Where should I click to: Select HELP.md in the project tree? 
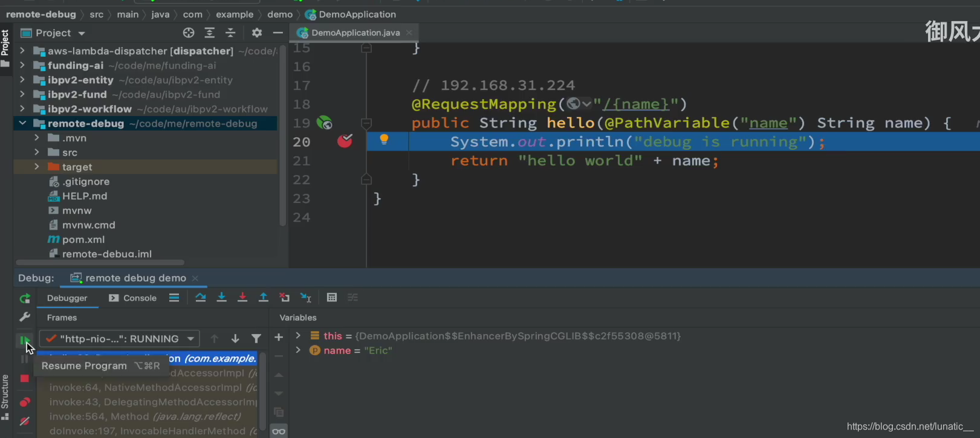(77, 196)
